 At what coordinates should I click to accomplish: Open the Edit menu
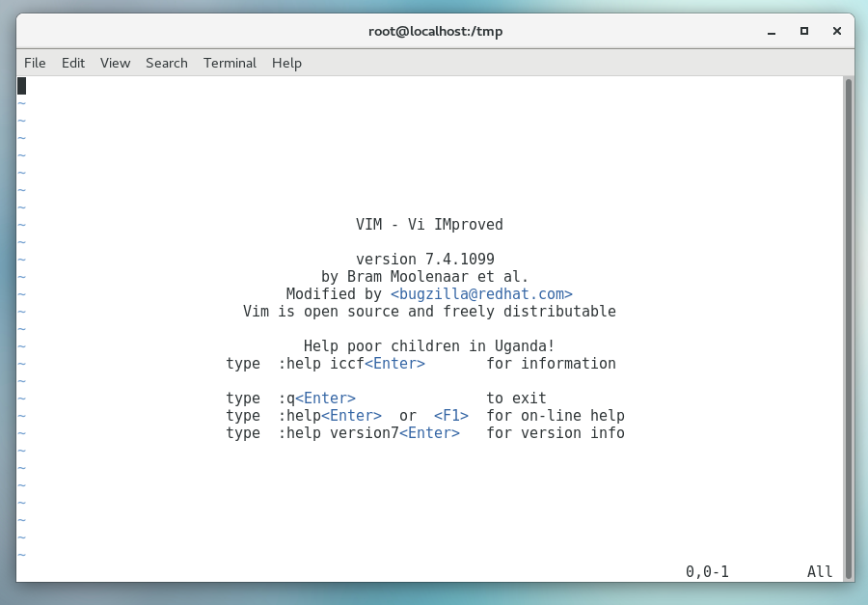(73, 63)
